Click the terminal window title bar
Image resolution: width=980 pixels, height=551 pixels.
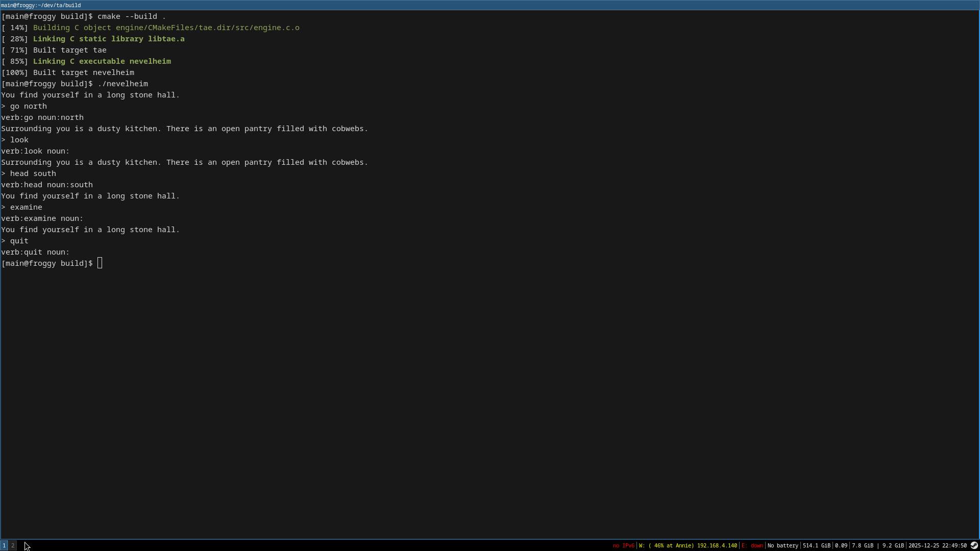click(x=490, y=5)
